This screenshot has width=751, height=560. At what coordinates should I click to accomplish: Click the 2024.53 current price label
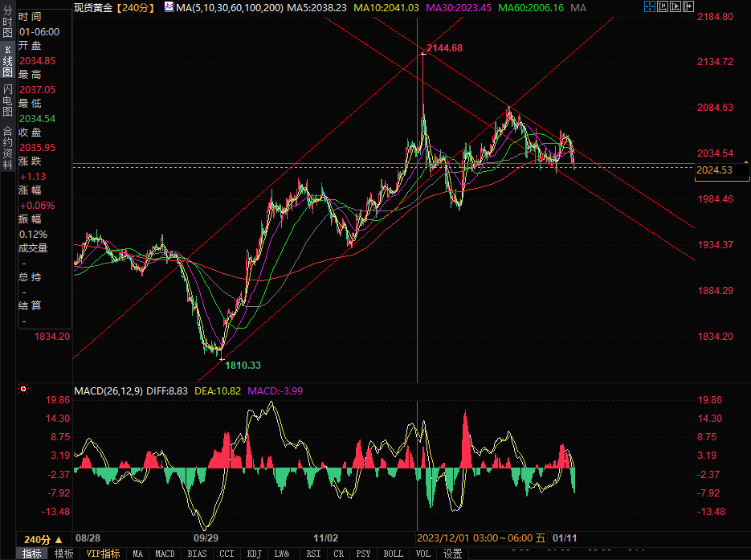pyautogui.click(x=714, y=170)
